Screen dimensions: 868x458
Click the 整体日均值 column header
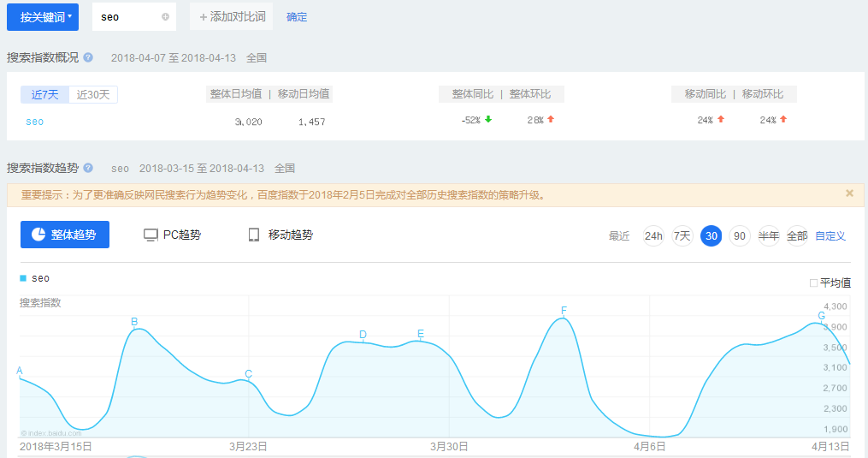(236, 93)
